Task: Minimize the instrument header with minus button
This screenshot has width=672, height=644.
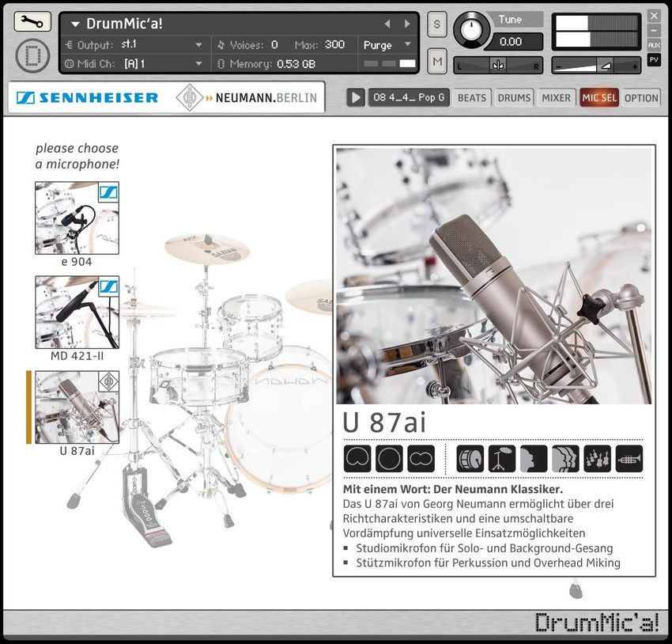Action: [654, 30]
